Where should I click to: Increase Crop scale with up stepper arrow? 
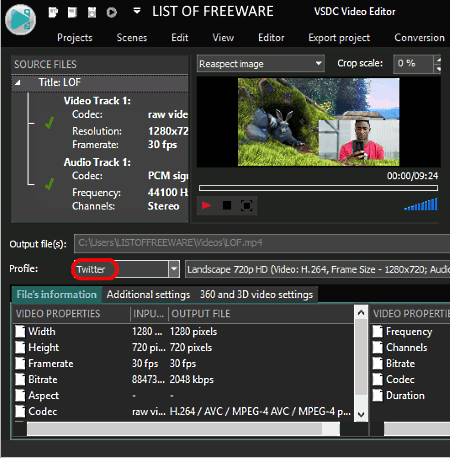coord(438,60)
